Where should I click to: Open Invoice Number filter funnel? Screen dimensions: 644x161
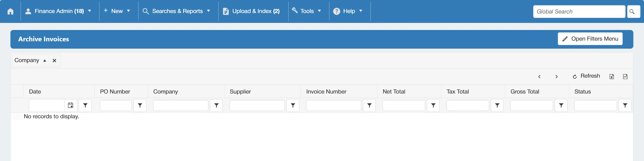[x=370, y=106]
